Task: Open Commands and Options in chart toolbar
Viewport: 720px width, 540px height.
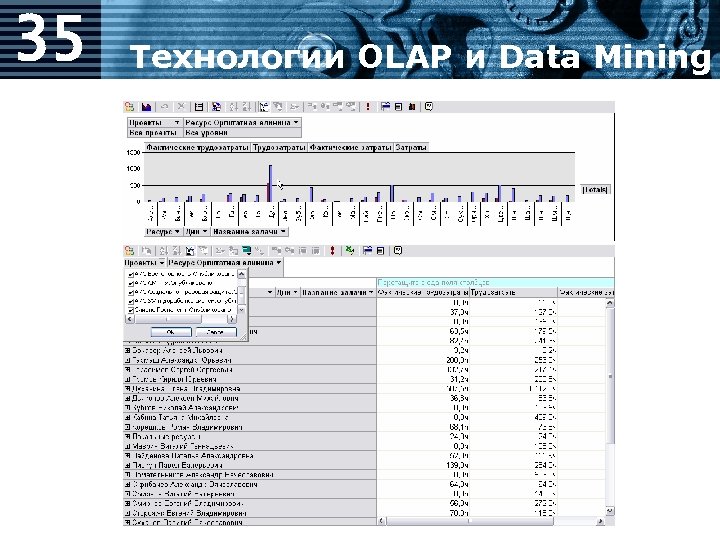Action: [398, 107]
